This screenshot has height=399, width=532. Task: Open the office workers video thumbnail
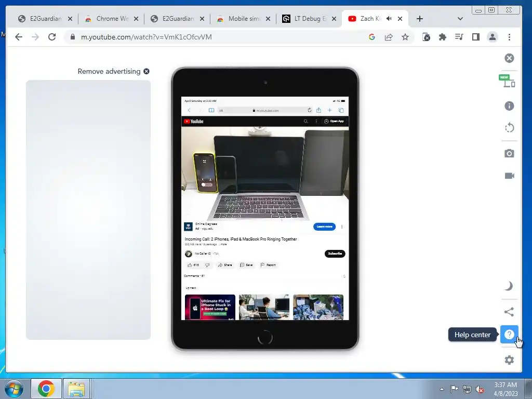[264, 307]
